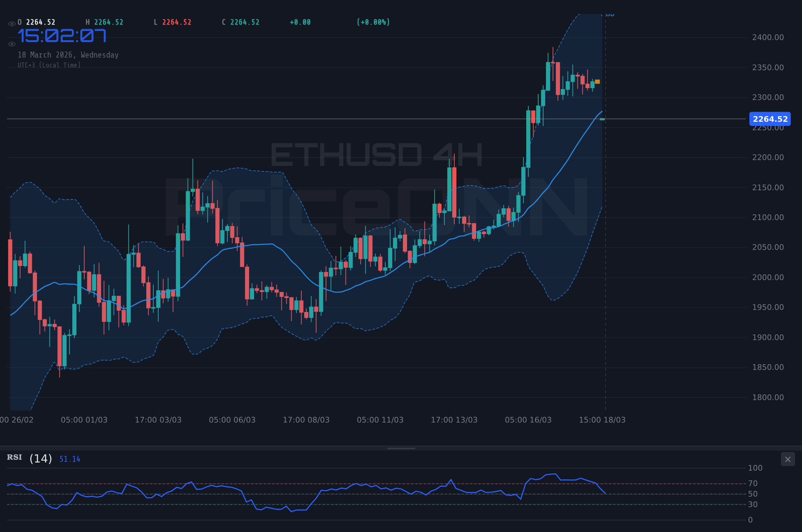Click the blue clock display 15:02:07
802x532 pixels.
62,35
